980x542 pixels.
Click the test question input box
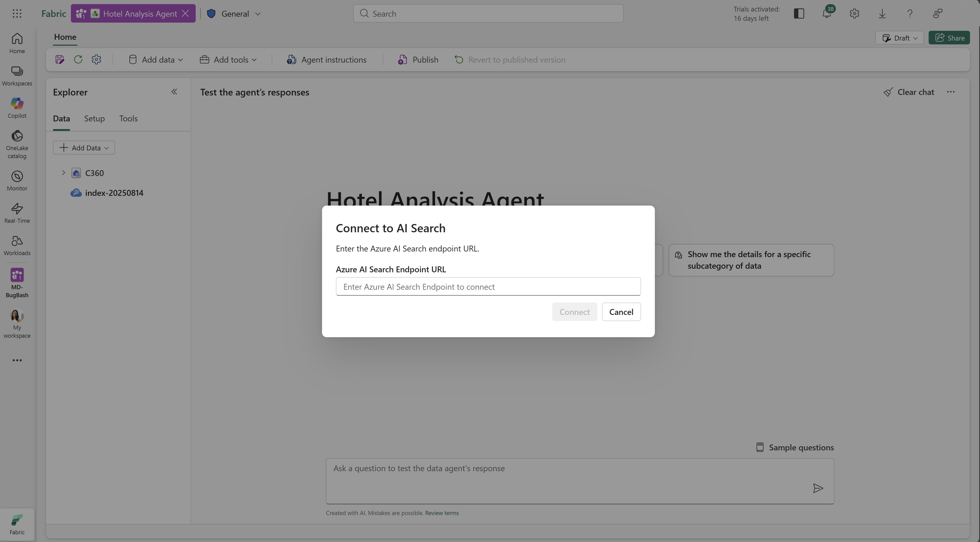point(580,481)
